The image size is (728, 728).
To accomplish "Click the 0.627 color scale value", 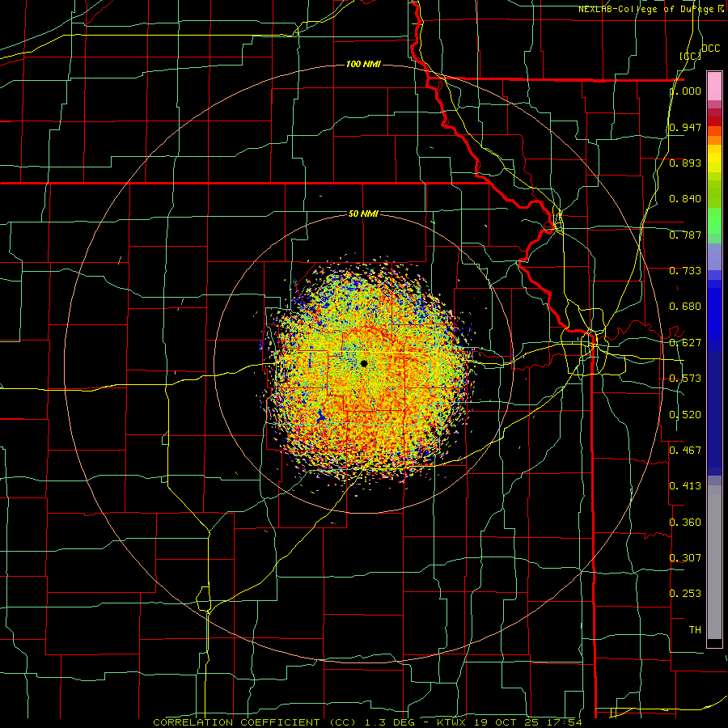I will pos(685,343).
